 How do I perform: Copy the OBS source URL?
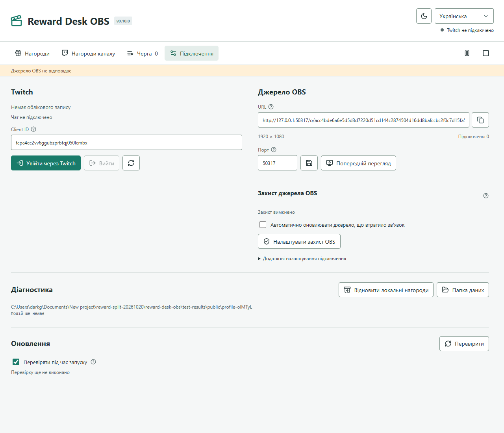pos(480,120)
